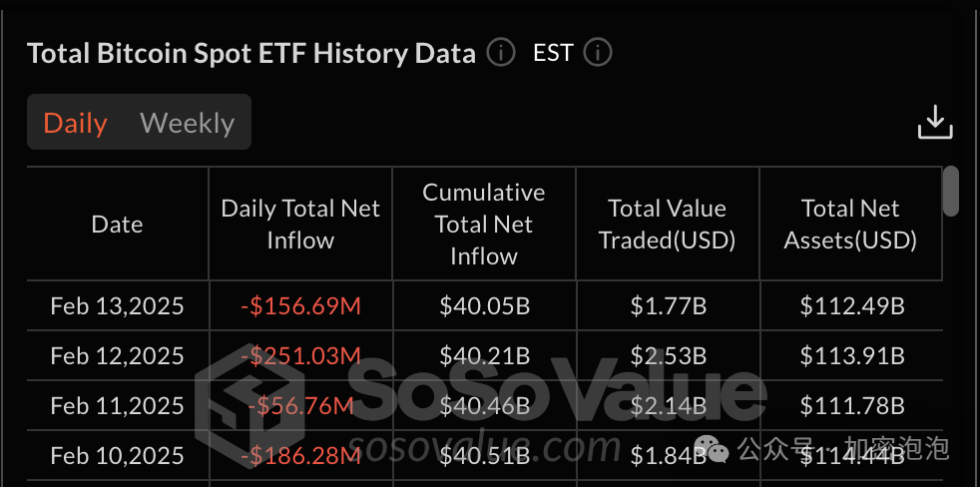Click info icon next to EST
The width and height of the screenshot is (980, 487).
coord(598,53)
